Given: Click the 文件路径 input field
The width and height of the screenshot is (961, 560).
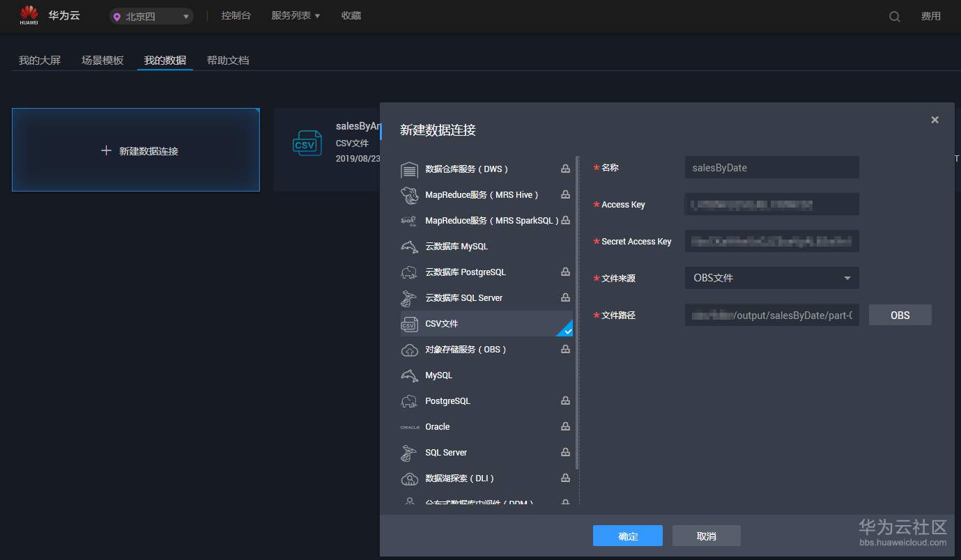Looking at the screenshot, I should [772, 315].
